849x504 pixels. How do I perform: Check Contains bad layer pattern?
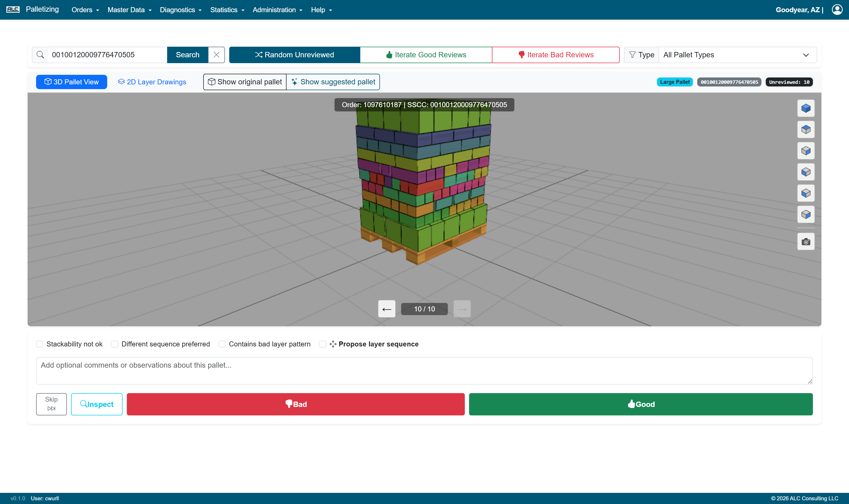pos(222,344)
